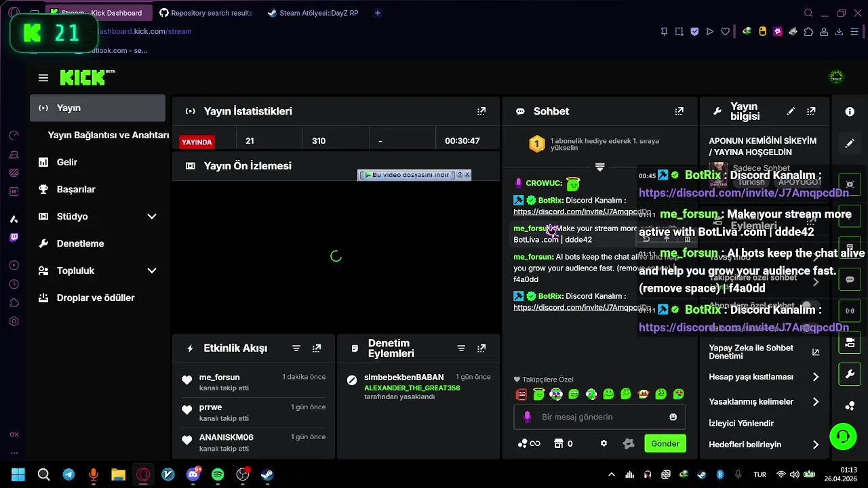The height and width of the screenshot is (488, 868).
Task: Click the Bir mesaj gönderin field
Action: click(x=599, y=417)
